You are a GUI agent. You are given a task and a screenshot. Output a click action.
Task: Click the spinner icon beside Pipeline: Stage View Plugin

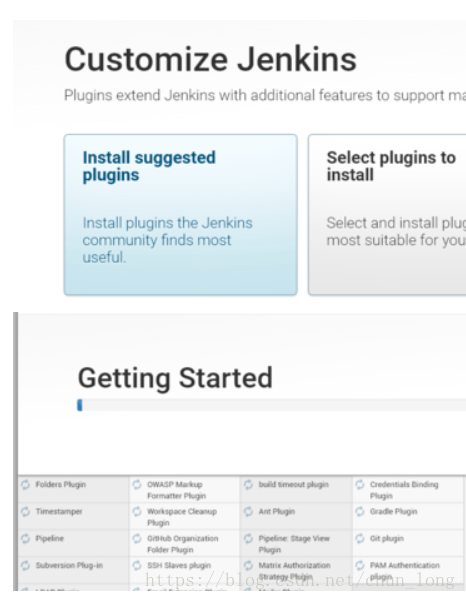248,538
